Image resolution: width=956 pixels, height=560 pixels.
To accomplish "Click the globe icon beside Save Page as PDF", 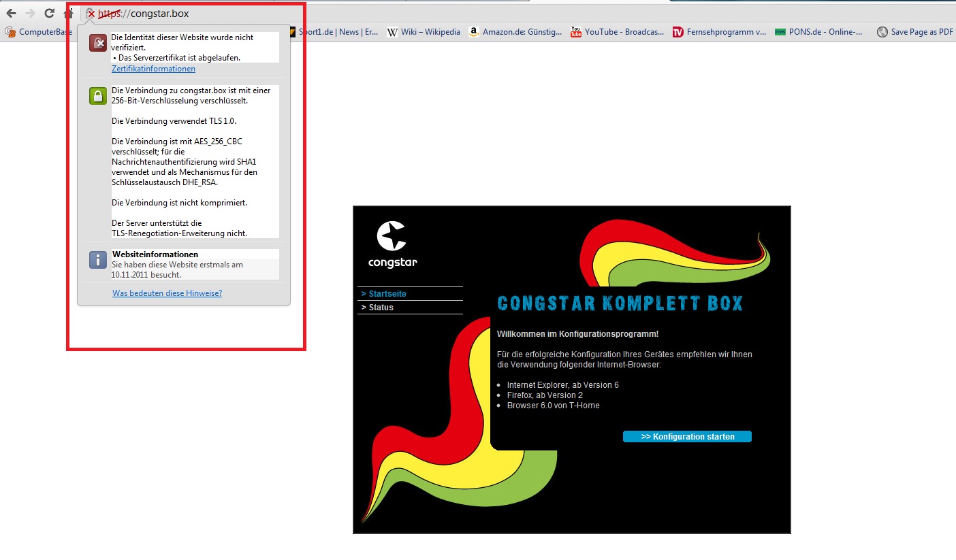I will click(x=882, y=32).
